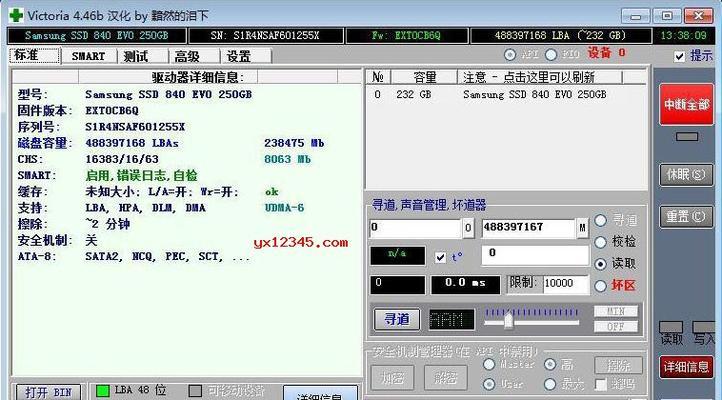Image resolution: width=722 pixels, height=400 pixels.
Task: Click the n/a temperature display
Action: (x=397, y=256)
